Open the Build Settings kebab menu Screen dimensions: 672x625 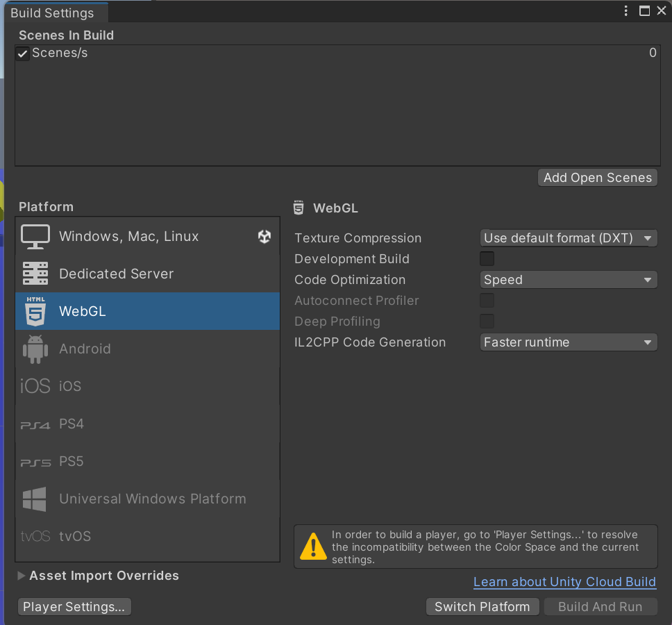coord(625,10)
